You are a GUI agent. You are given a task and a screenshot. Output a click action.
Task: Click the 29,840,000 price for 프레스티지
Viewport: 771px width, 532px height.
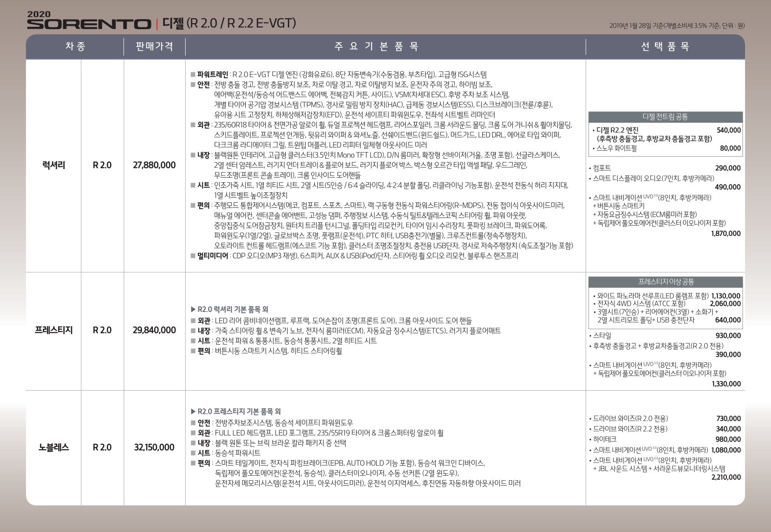[154, 330]
